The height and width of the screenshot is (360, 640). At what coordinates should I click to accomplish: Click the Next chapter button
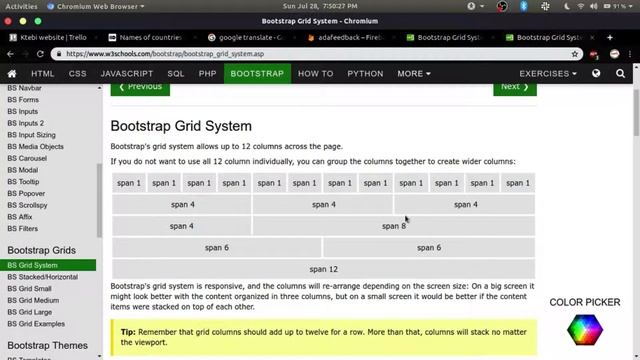click(515, 89)
